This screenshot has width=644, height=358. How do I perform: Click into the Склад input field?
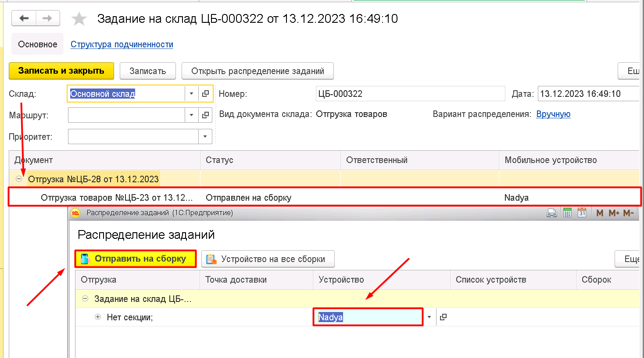[x=126, y=94]
